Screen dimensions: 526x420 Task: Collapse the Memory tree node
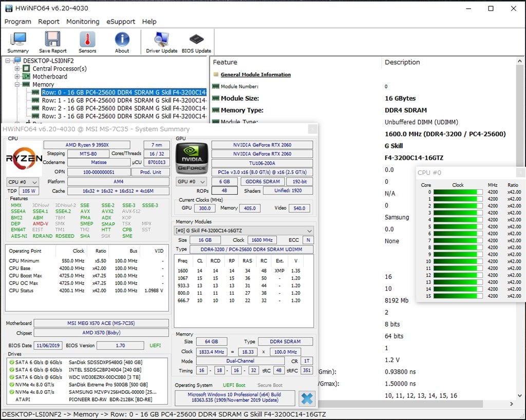point(17,85)
